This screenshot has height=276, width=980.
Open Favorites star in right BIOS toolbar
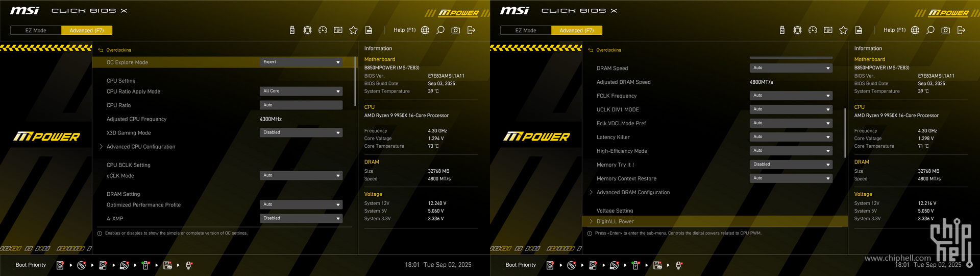coord(843,30)
